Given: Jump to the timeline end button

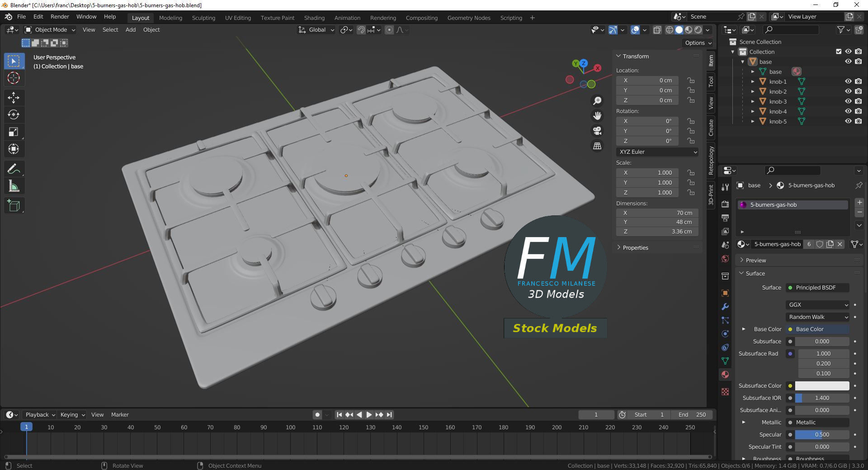Looking at the screenshot, I should tap(389, 415).
